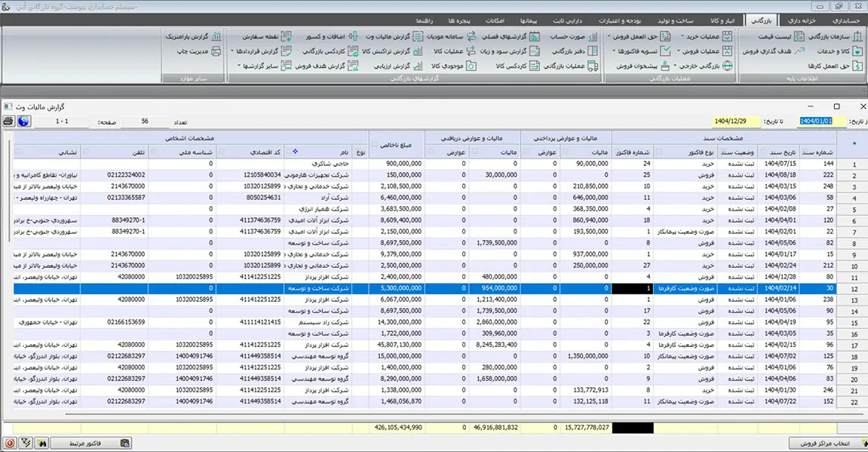Open the انبار و کالا tab
The image size is (868, 452).
[x=723, y=20]
